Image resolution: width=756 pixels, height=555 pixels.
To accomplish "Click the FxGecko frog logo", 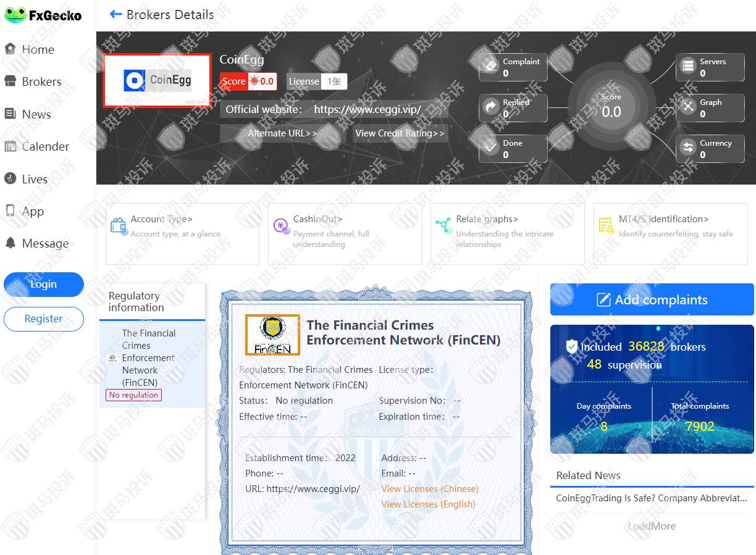I will point(15,15).
